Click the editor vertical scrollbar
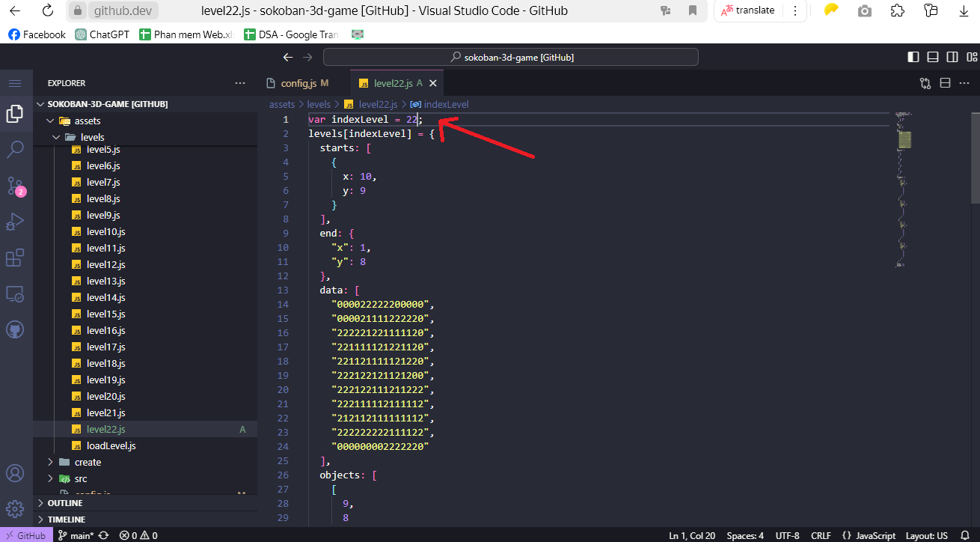980x542 pixels. tap(975, 157)
